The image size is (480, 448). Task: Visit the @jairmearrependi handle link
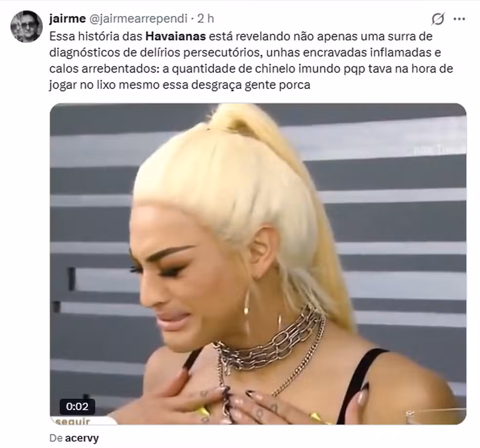pyautogui.click(x=138, y=19)
